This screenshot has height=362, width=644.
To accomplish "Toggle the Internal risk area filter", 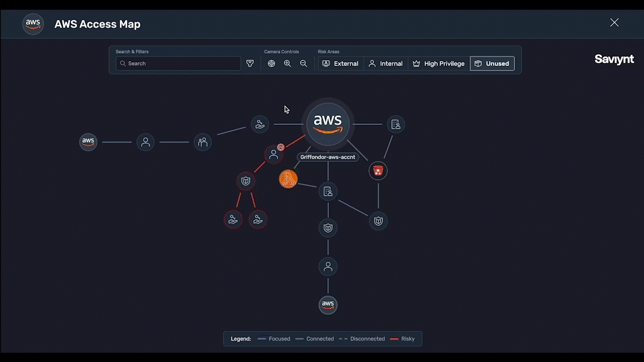I will 386,63.
